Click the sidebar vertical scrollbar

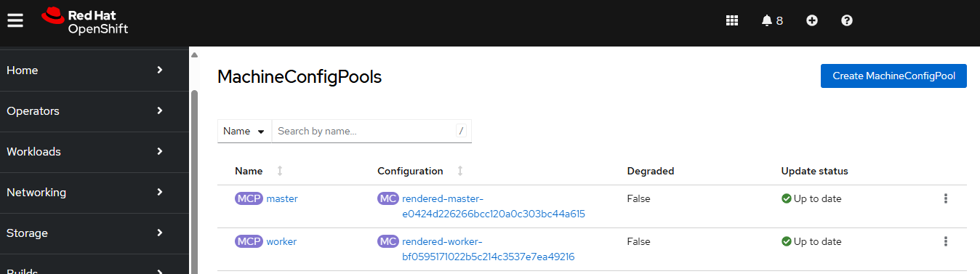[194, 182]
